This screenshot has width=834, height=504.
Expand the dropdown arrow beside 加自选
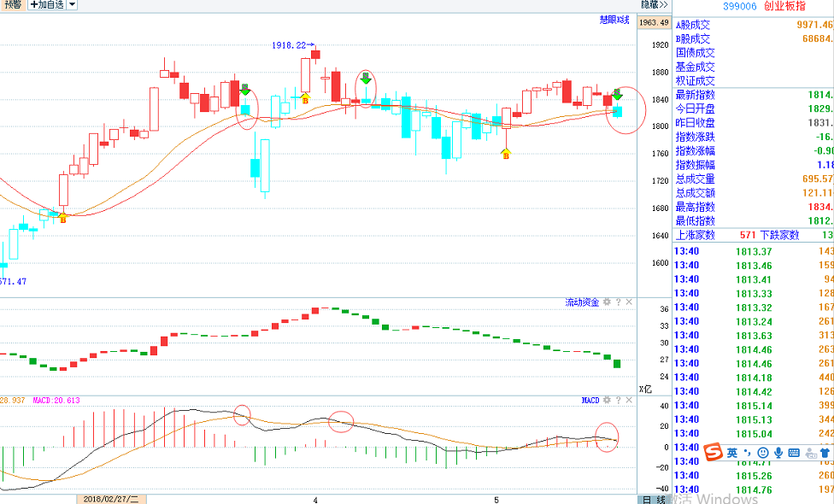[72, 4]
